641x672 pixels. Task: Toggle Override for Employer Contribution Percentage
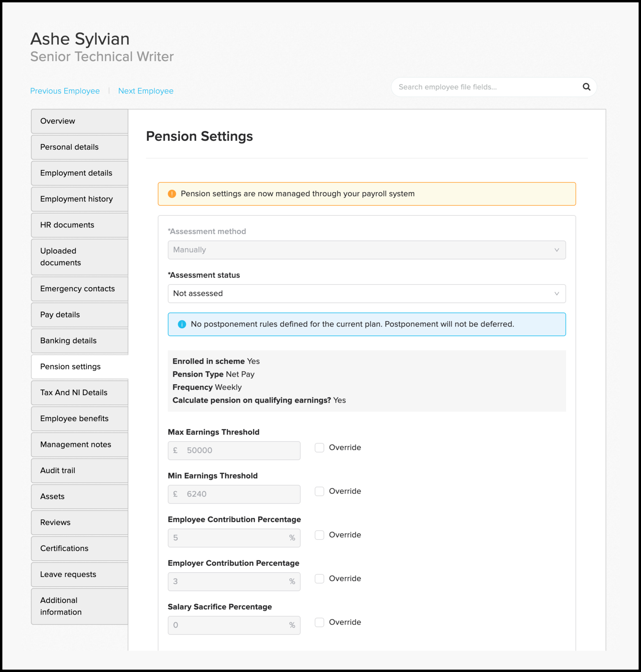click(x=319, y=579)
